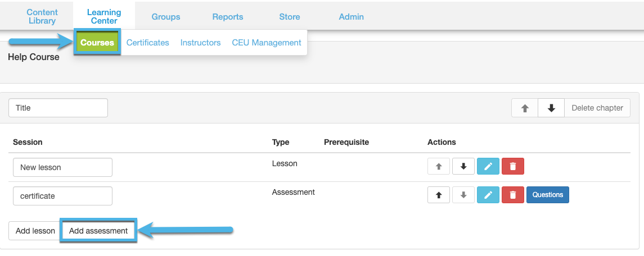Move certificate assessment up
The height and width of the screenshot is (256, 644).
(439, 195)
